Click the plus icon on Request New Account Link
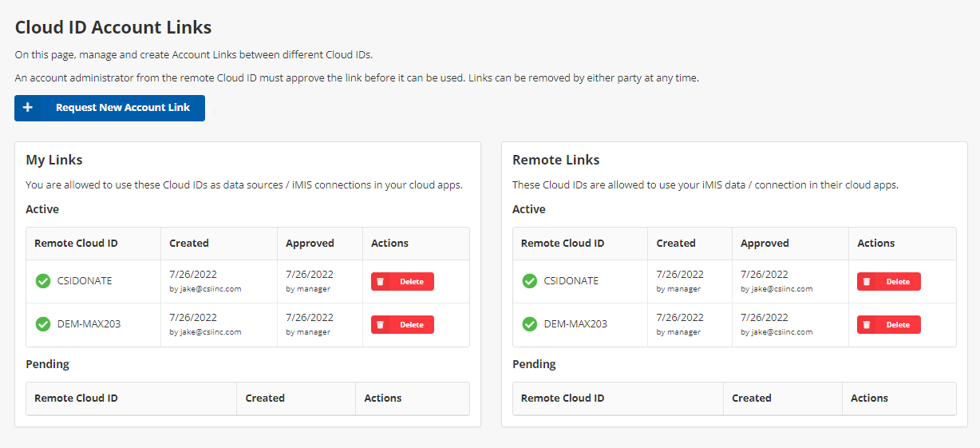This screenshot has height=448, width=980. point(28,108)
